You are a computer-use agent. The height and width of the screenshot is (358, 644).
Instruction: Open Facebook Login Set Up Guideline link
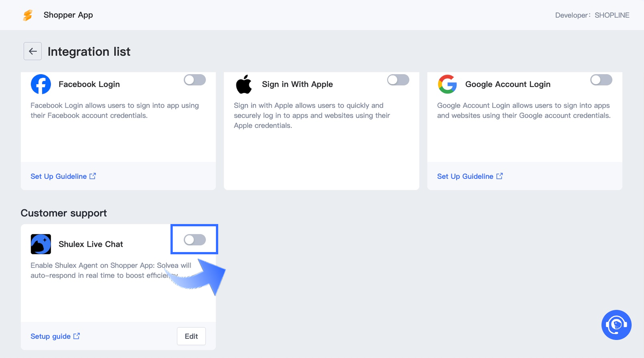[59, 176]
